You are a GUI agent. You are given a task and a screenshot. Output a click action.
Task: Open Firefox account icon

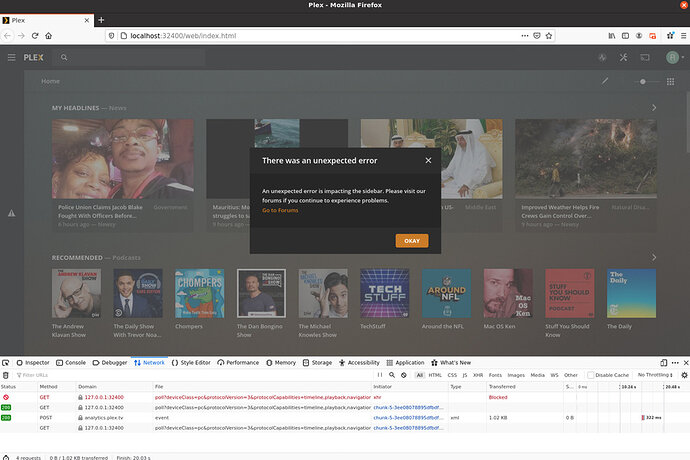[x=639, y=36]
